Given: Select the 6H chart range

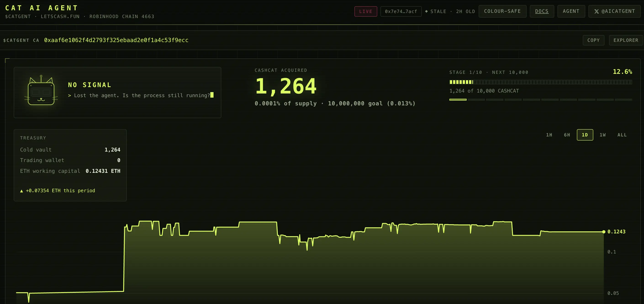Looking at the screenshot, I should [567, 135].
